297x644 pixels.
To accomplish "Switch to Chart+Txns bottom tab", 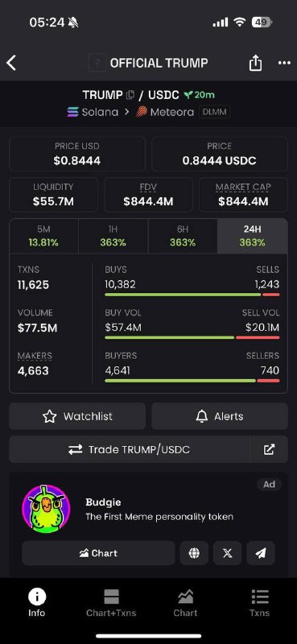I will (111, 603).
